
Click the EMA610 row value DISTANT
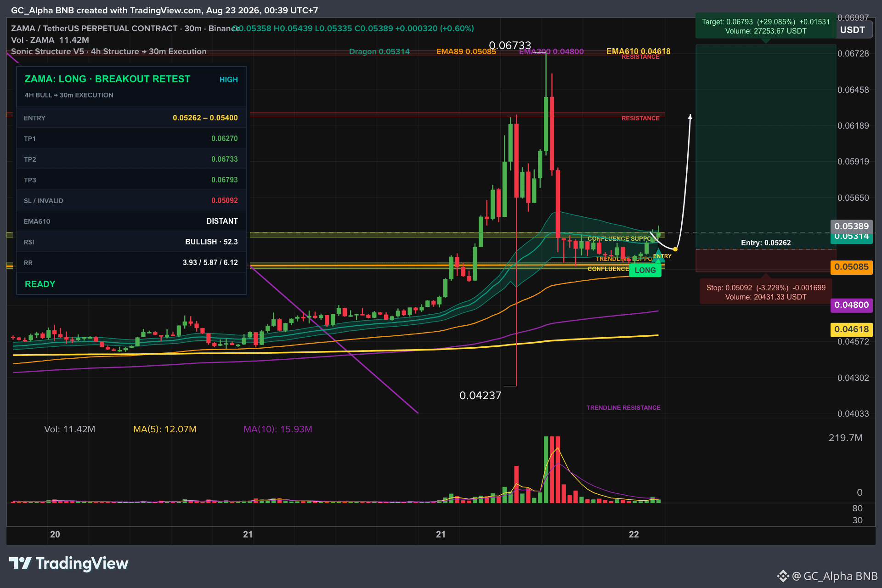pos(222,221)
